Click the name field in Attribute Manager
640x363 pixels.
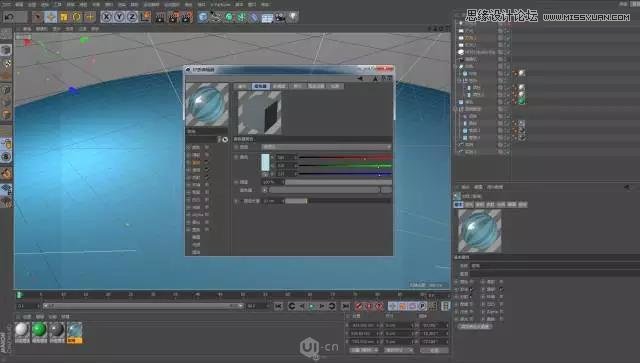click(x=556, y=265)
